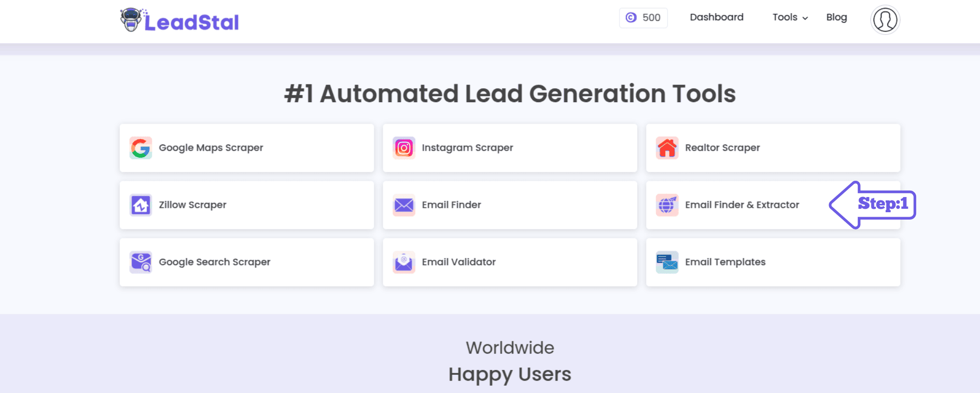Click the Email Validator open-envelope icon
The height and width of the screenshot is (393, 980).
(x=404, y=262)
